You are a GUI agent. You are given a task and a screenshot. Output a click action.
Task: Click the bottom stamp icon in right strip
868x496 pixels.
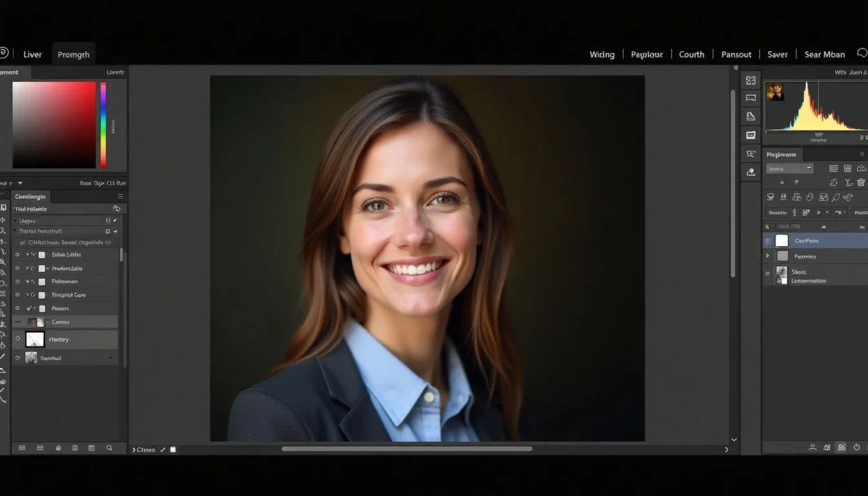point(750,172)
